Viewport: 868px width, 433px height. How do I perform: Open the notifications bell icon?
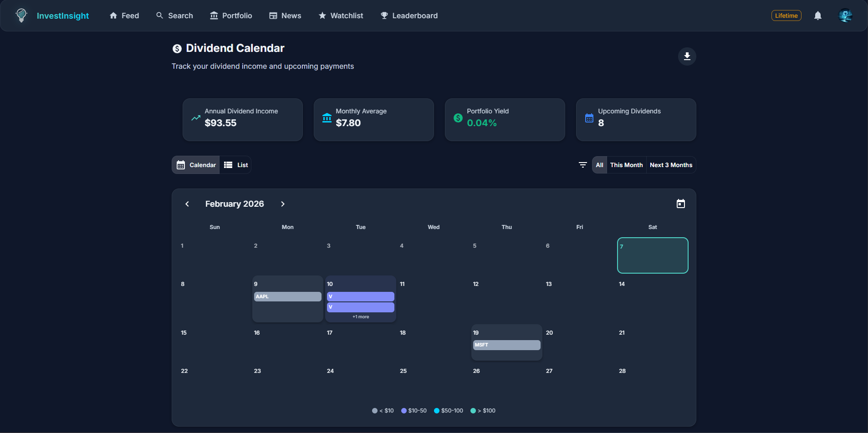pos(817,15)
